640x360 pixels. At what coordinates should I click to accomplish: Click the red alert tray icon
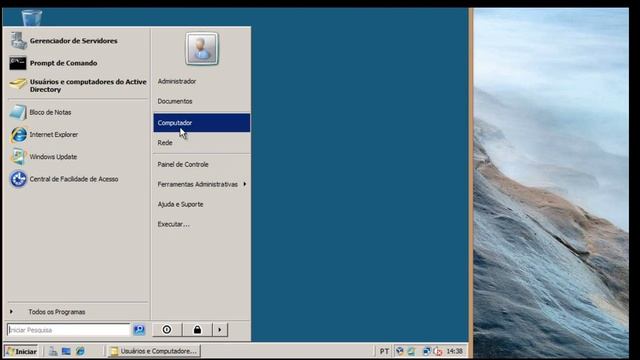click(x=438, y=351)
